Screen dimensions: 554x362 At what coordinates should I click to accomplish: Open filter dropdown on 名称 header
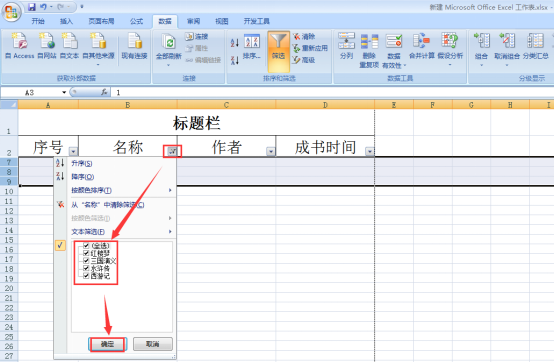pyautogui.click(x=172, y=152)
